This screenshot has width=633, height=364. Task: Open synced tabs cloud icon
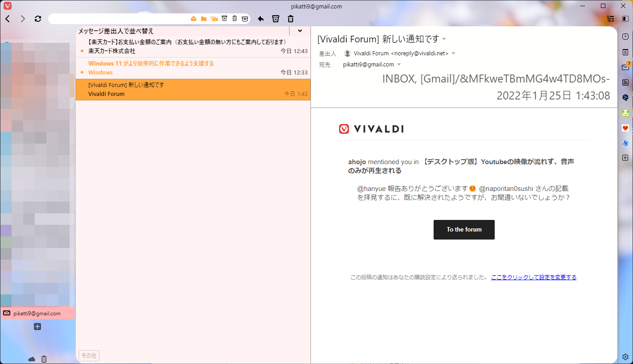(x=32, y=359)
